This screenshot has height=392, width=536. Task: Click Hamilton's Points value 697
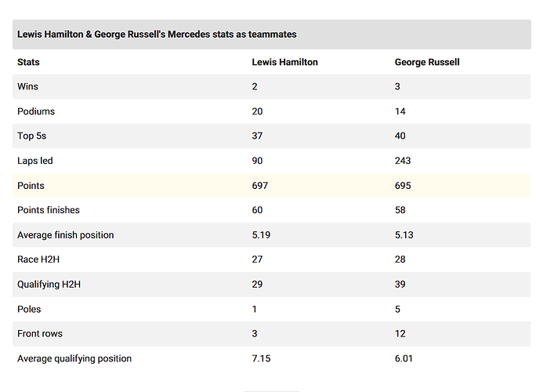coord(260,186)
